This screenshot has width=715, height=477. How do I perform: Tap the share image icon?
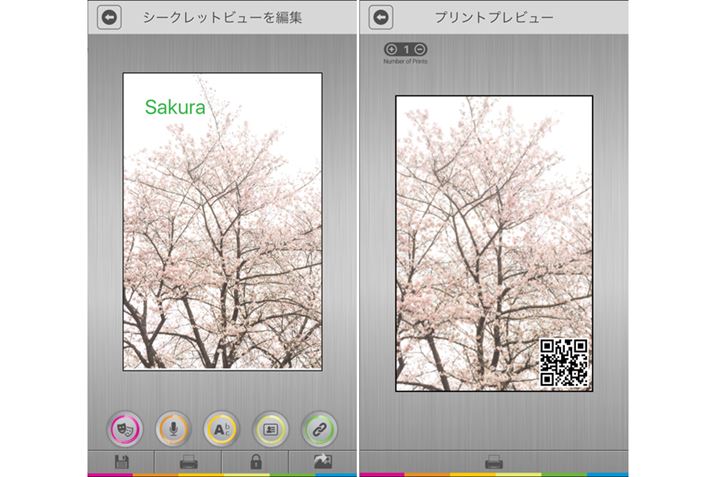[x=323, y=461]
